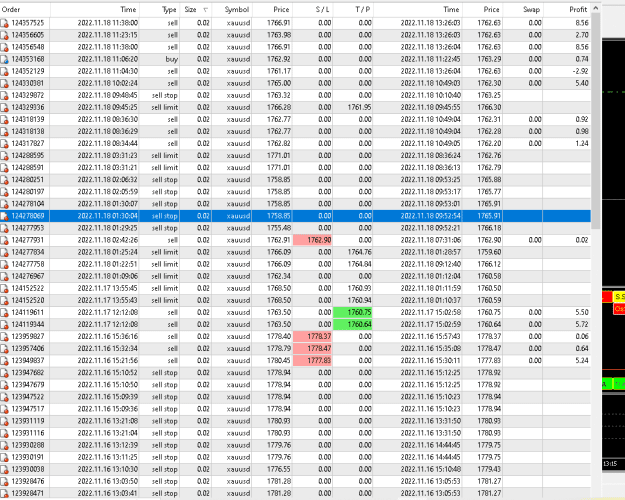625x500 pixels.
Task: Click the order icon for order 124119611
Action: (4, 312)
